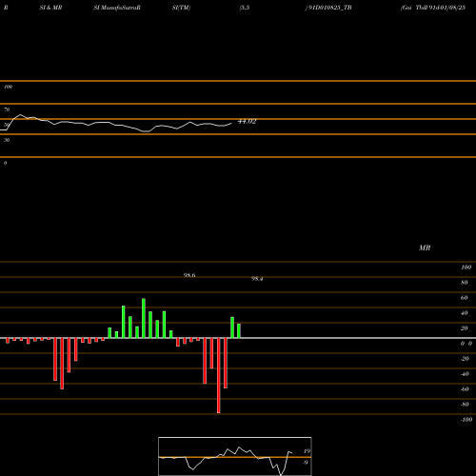Click the 98.4 value label above bars
The image size is (476, 476).
click(x=257, y=279)
